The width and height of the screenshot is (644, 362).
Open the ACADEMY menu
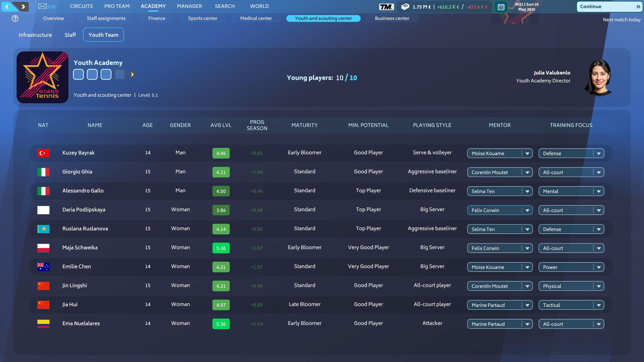pos(153,6)
